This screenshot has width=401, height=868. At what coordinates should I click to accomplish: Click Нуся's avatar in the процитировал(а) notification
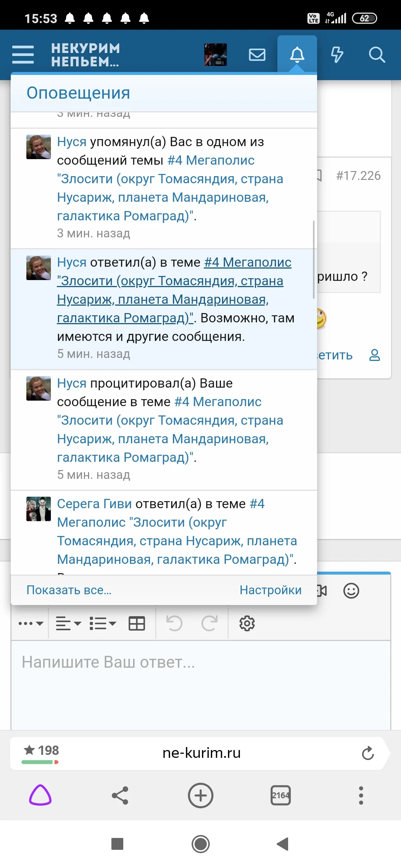(39, 388)
